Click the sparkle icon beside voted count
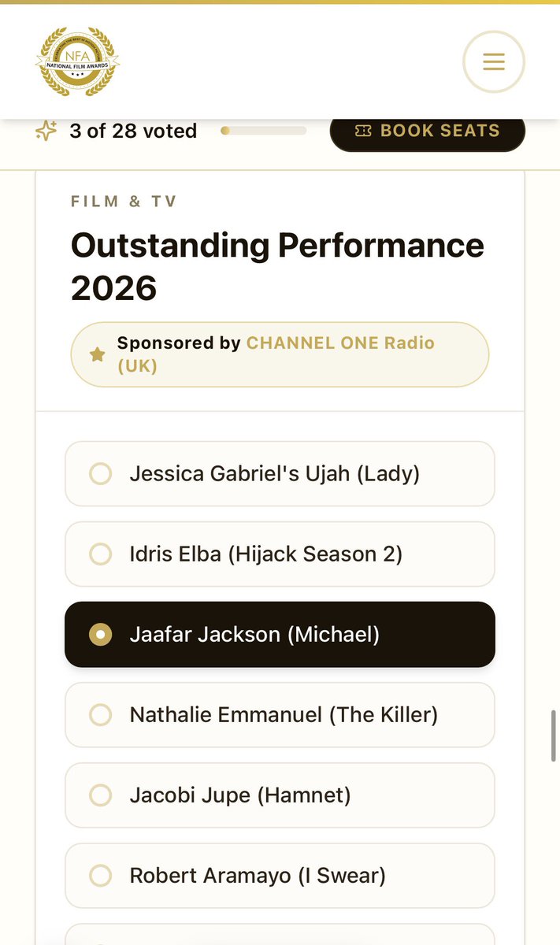560x945 pixels. 46,131
